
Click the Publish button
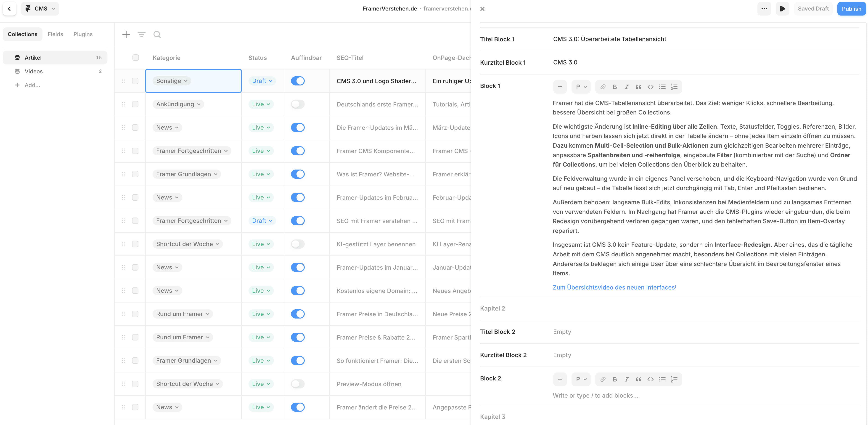coord(852,9)
